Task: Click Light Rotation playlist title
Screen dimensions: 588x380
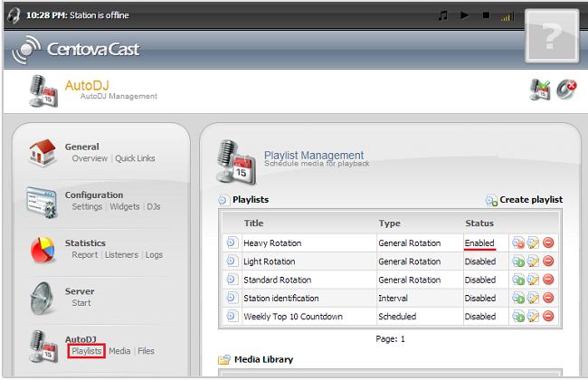Action: coord(270,261)
